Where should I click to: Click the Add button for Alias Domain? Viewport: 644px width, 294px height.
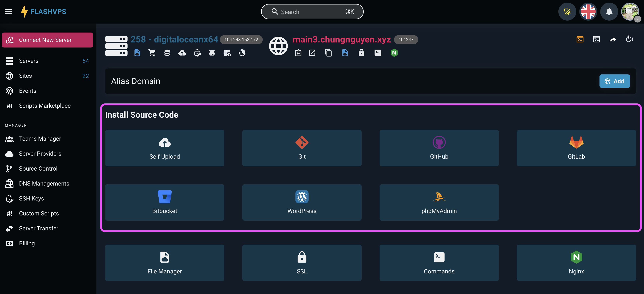pyautogui.click(x=615, y=81)
